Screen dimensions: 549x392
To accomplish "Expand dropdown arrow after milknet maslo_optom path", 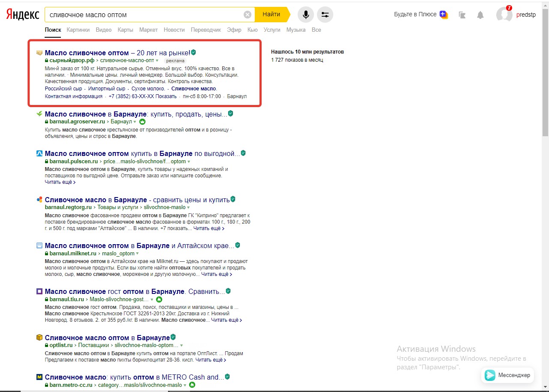I will coord(138,254).
